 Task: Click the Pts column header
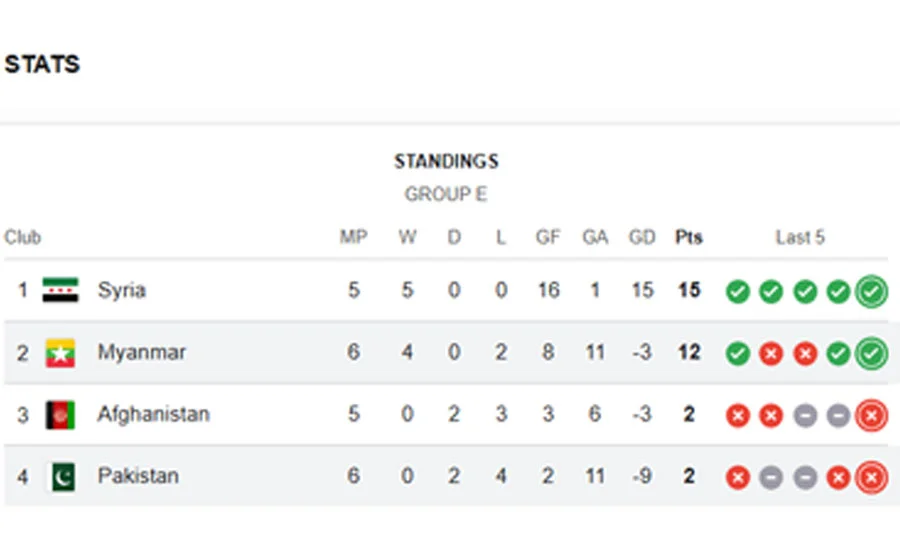click(x=689, y=238)
